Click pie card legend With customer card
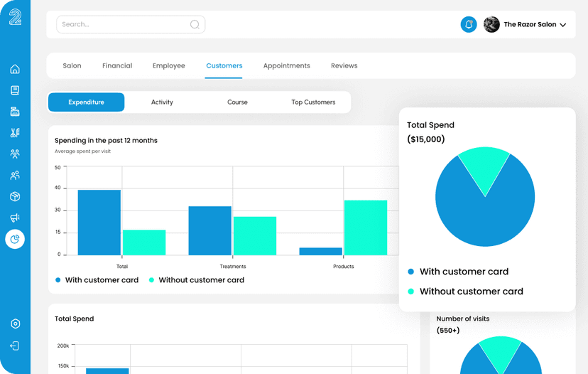This screenshot has height=374, width=588. coord(458,272)
